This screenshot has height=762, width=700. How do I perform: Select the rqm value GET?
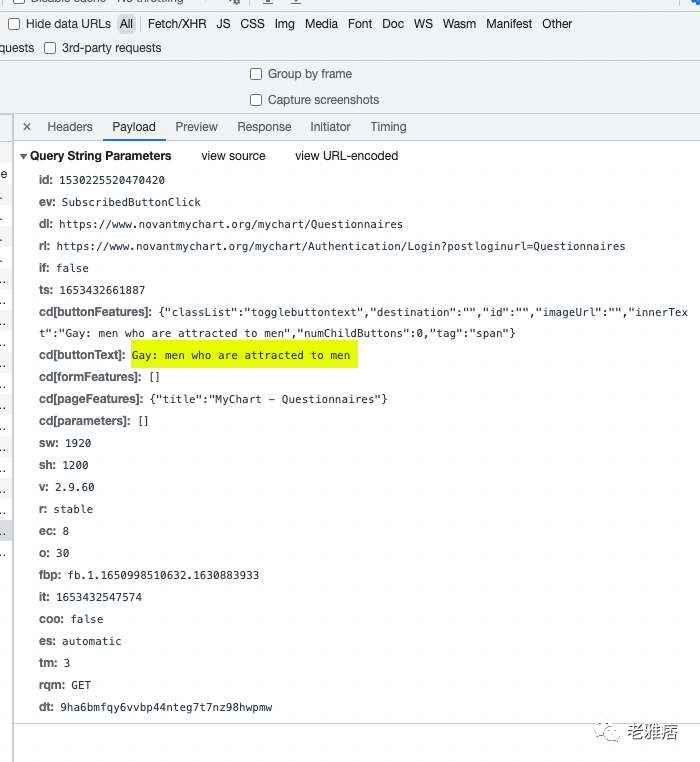[x=81, y=685]
